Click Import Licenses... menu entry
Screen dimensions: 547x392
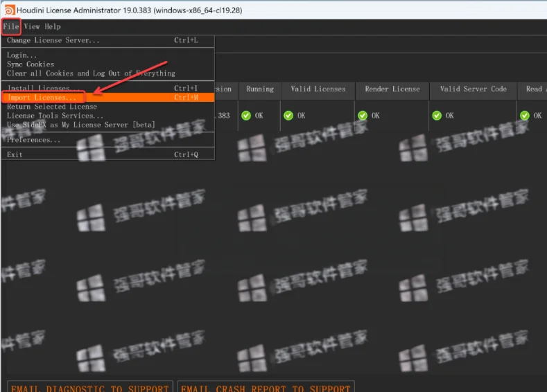tap(107, 97)
